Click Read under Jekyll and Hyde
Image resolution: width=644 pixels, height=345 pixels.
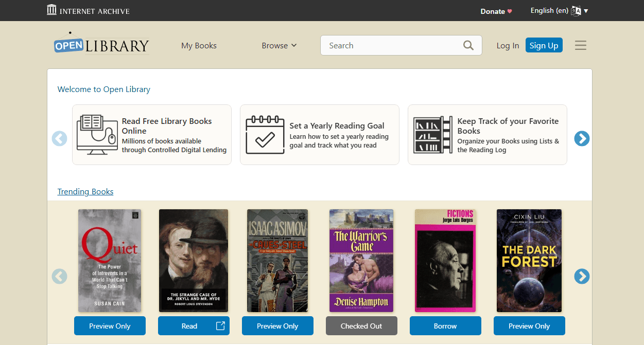click(x=194, y=326)
